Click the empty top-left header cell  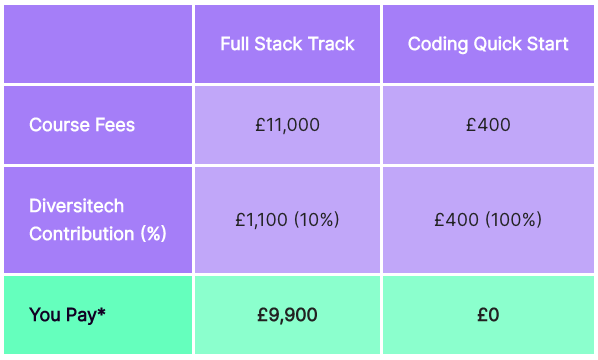pyautogui.click(x=98, y=44)
